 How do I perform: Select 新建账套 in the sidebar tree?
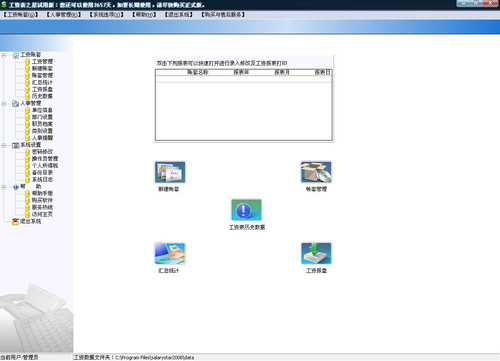[x=42, y=69]
